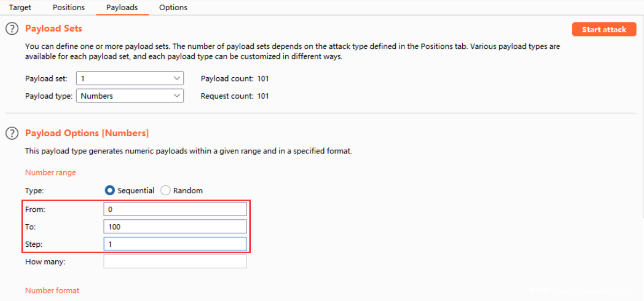Image resolution: width=644 pixels, height=301 pixels.
Task: Open help for Payload Sets
Action: click(x=12, y=29)
